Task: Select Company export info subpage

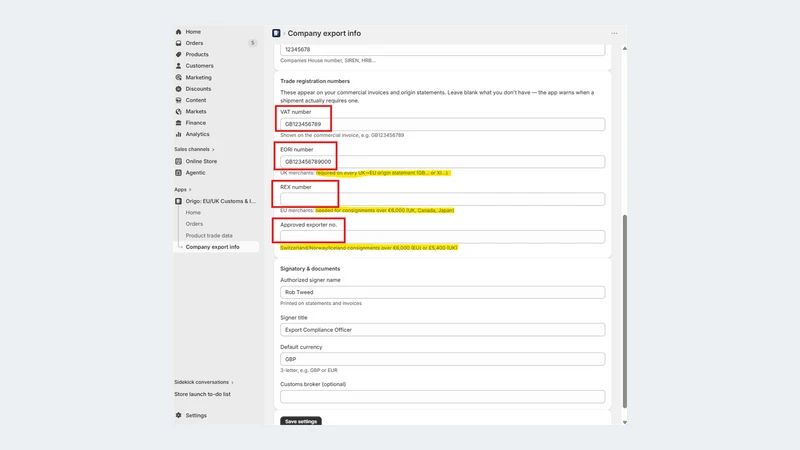Action: (x=212, y=247)
